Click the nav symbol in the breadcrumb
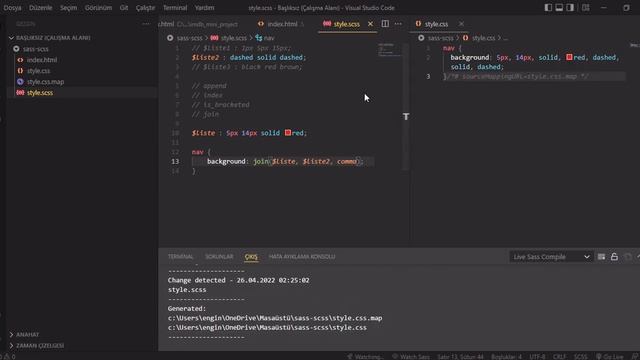The width and height of the screenshot is (640, 360). point(269,38)
